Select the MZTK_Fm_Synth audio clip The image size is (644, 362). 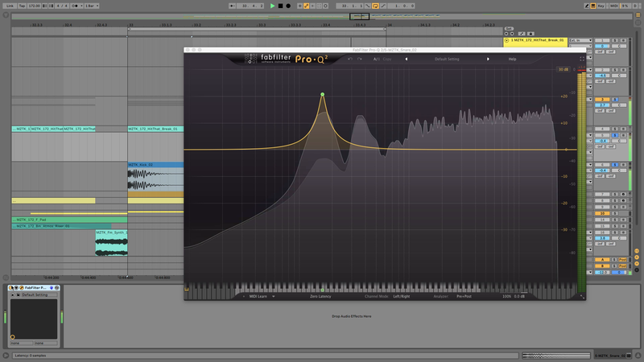tap(111, 243)
